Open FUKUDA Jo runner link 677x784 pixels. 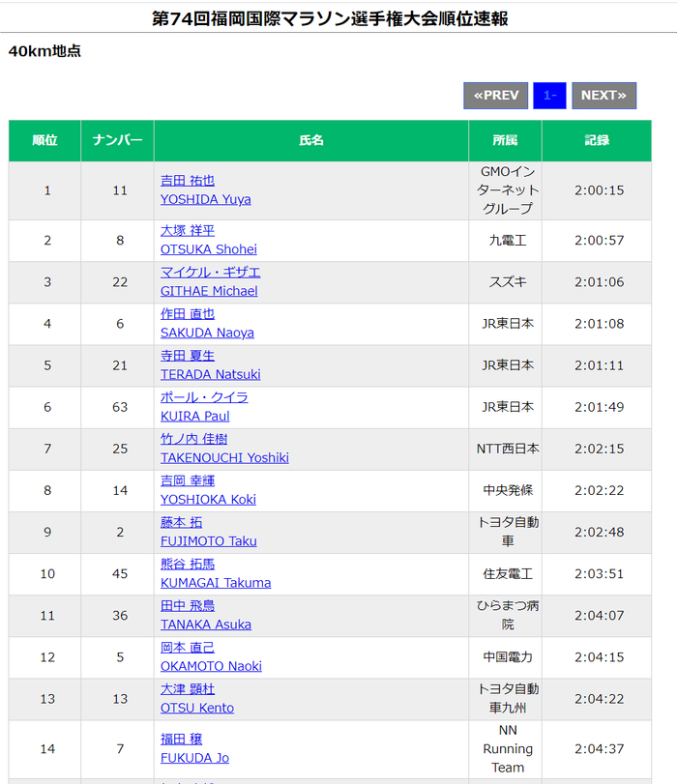pos(194,758)
